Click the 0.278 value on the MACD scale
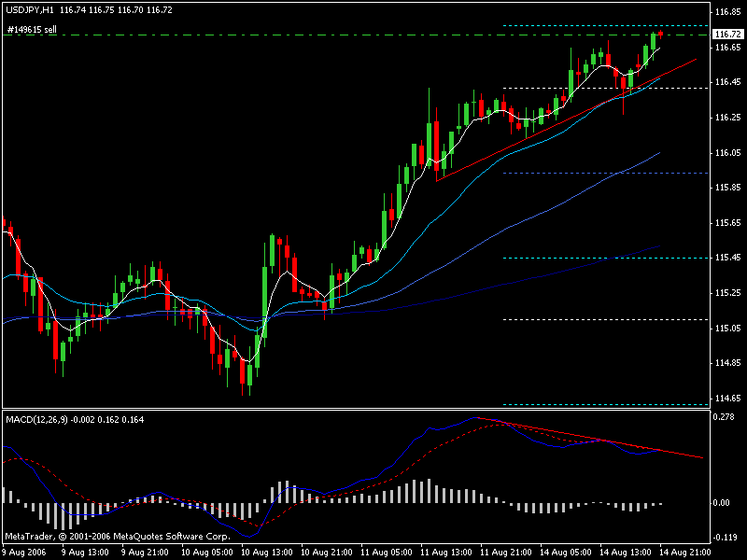 (724, 417)
